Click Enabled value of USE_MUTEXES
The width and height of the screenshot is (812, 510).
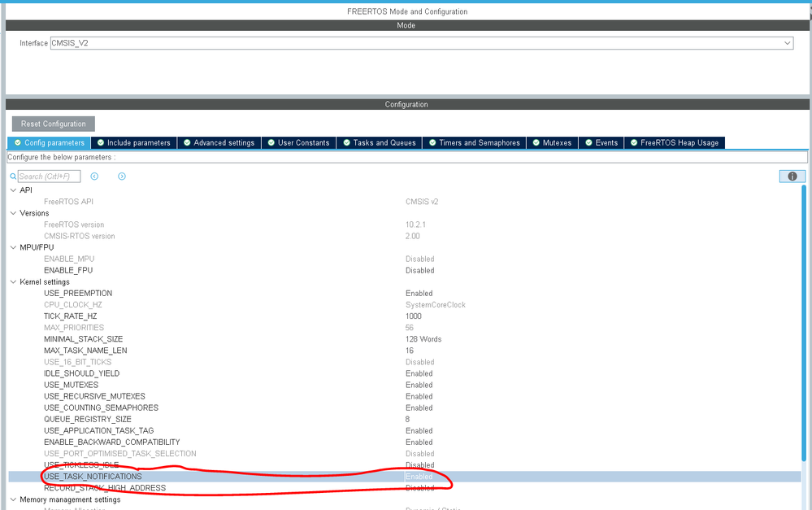[x=419, y=385]
